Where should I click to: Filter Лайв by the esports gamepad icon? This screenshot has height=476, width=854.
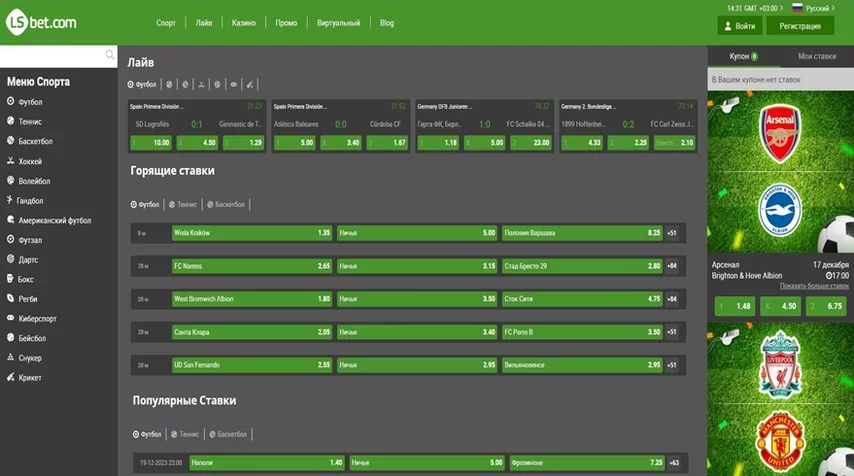point(234,84)
